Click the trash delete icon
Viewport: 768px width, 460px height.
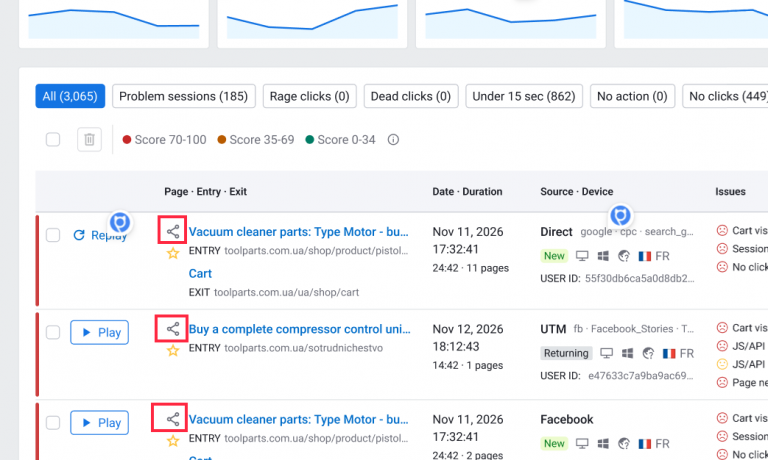point(89,140)
